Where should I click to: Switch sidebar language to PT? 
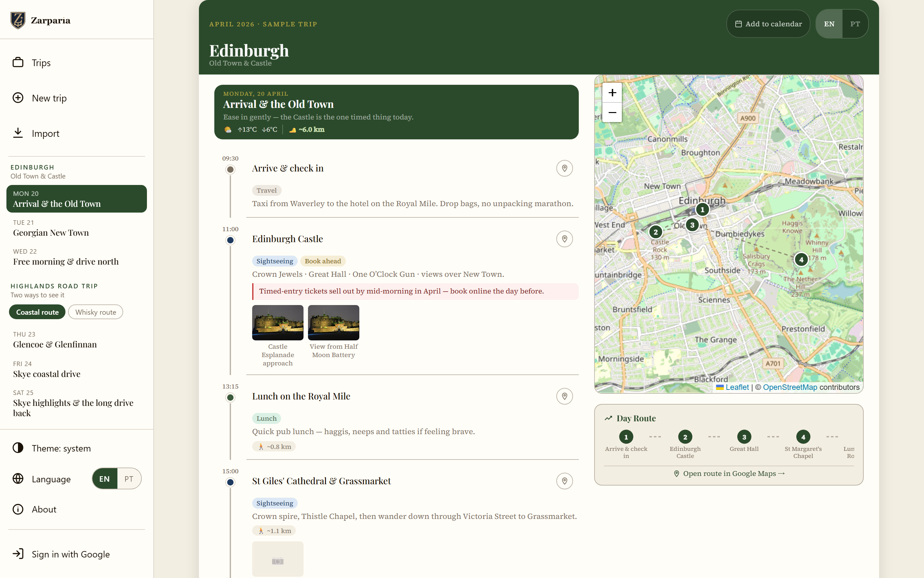(x=129, y=478)
